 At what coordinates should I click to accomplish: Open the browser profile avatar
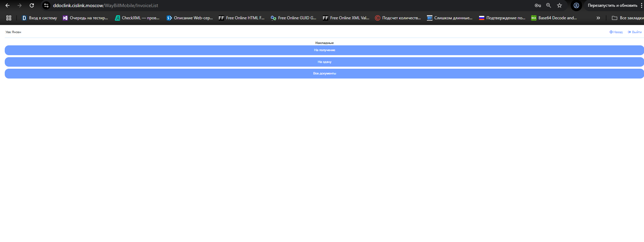coord(576,5)
